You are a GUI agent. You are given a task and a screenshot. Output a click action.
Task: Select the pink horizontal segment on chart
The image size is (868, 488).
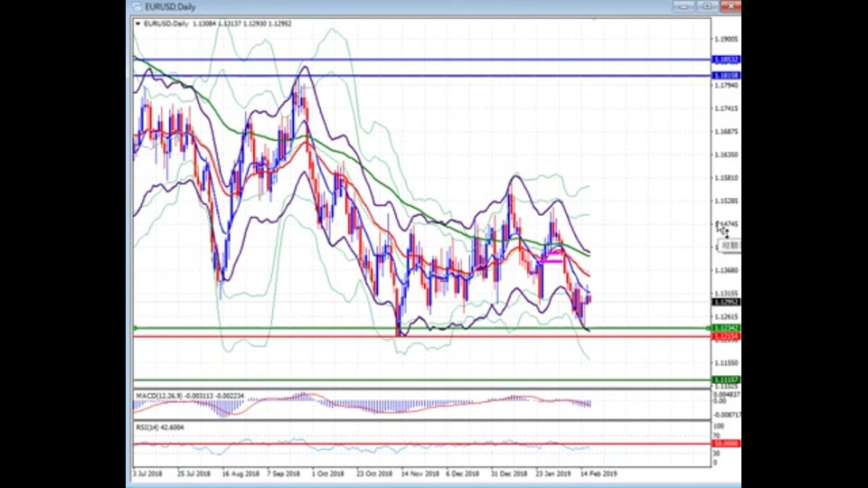point(552,260)
